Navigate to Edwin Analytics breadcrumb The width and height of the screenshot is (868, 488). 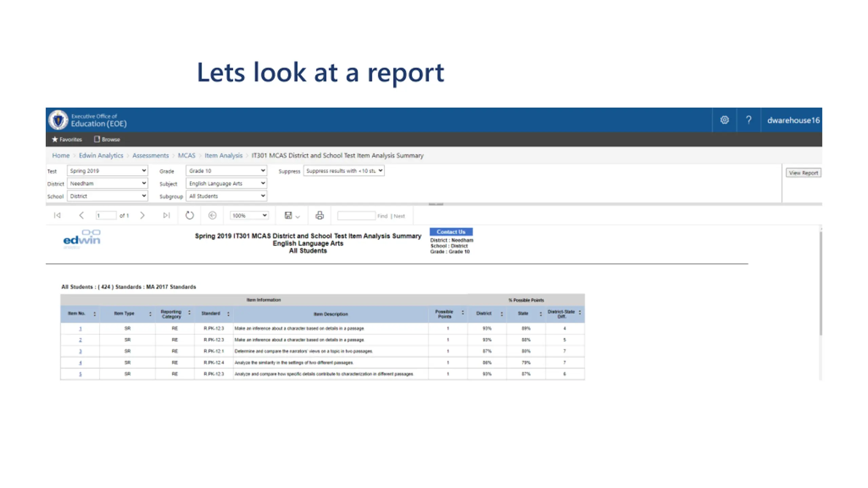tap(101, 155)
